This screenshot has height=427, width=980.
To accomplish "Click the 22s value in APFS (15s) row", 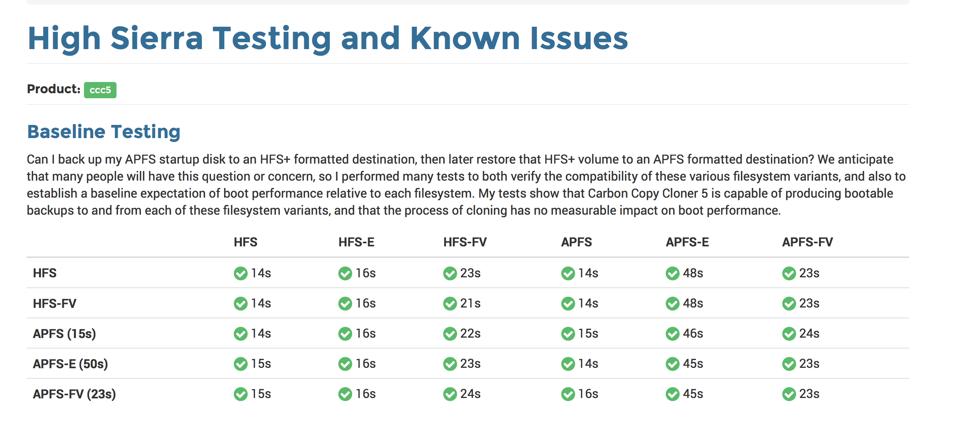I will click(x=470, y=334).
